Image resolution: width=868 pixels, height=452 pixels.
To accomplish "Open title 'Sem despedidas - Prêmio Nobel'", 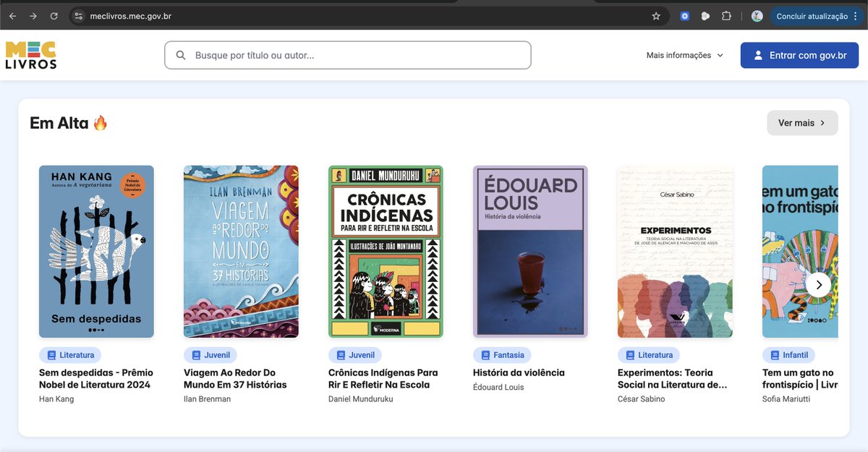I will click(x=96, y=379).
